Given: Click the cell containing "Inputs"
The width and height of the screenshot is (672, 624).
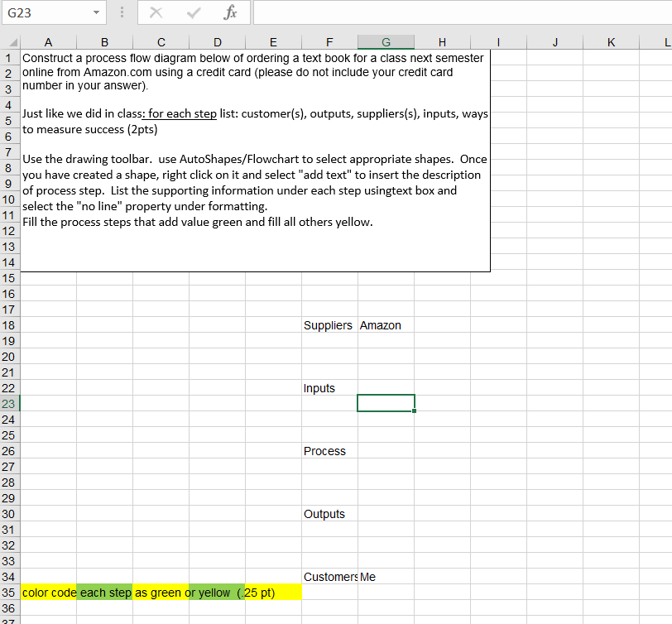Looking at the screenshot, I should (329, 388).
